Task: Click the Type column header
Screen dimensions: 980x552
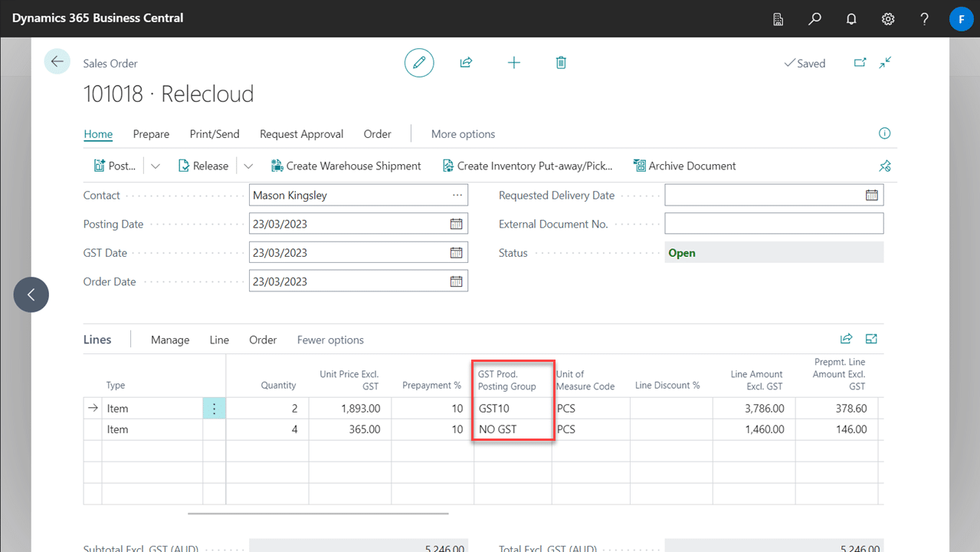Action: pyautogui.click(x=116, y=386)
